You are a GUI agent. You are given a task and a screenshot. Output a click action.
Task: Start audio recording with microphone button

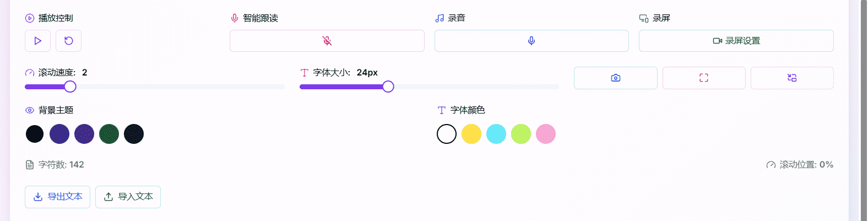point(531,41)
